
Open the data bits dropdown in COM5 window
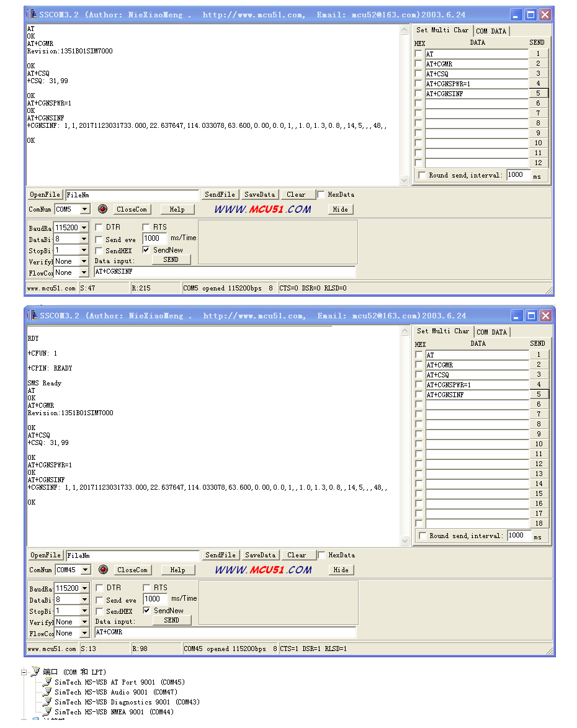click(84, 239)
